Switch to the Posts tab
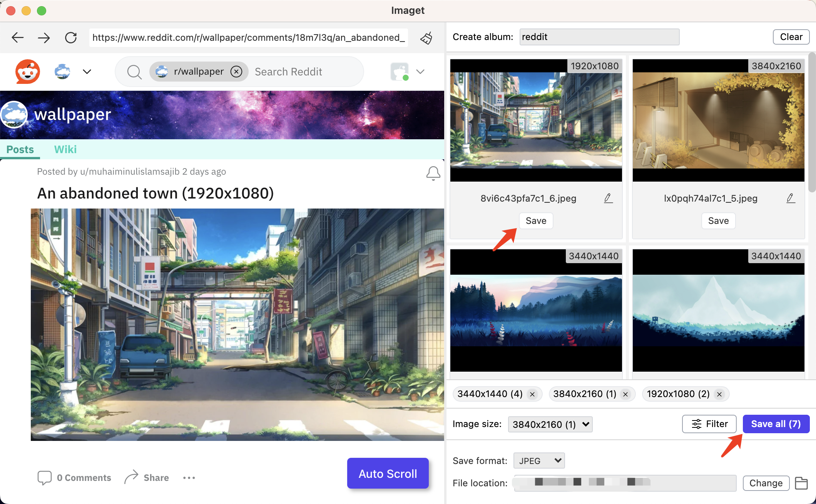816x504 pixels. coord(20,150)
